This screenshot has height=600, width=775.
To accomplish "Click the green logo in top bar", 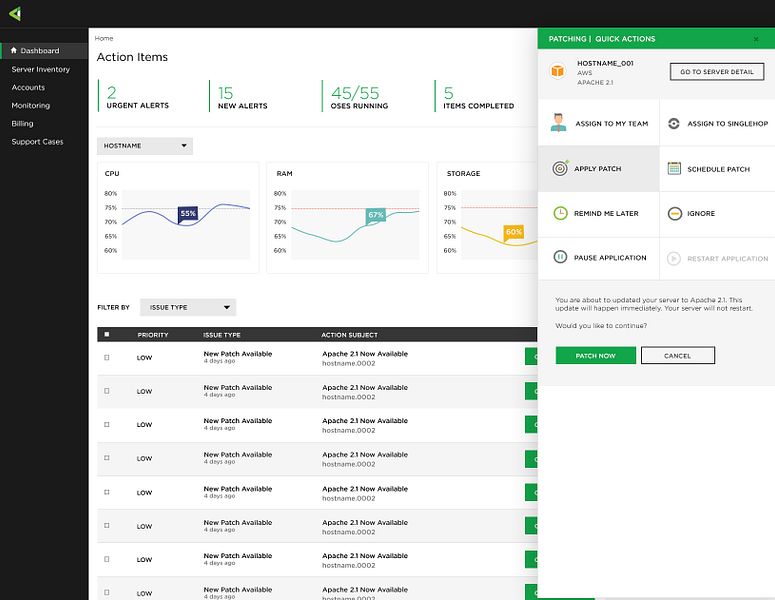I will pyautogui.click(x=15, y=13).
